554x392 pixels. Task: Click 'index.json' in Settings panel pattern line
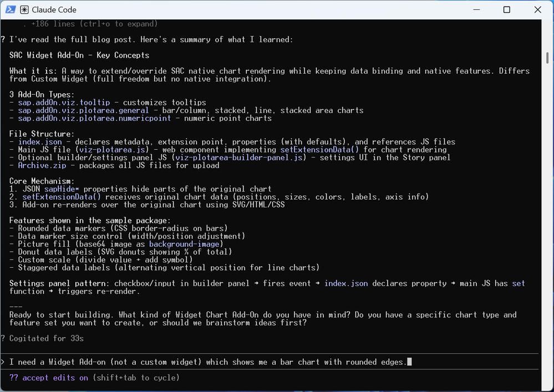point(346,283)
